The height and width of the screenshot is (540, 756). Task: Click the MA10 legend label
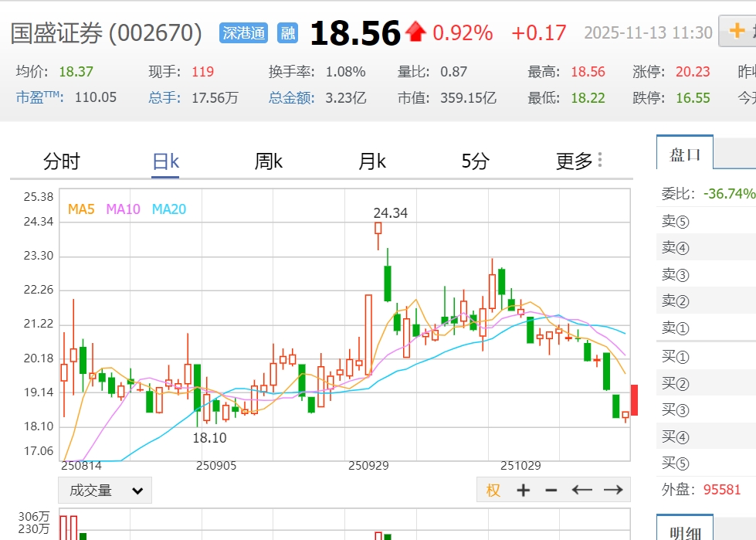pos(123,209)
